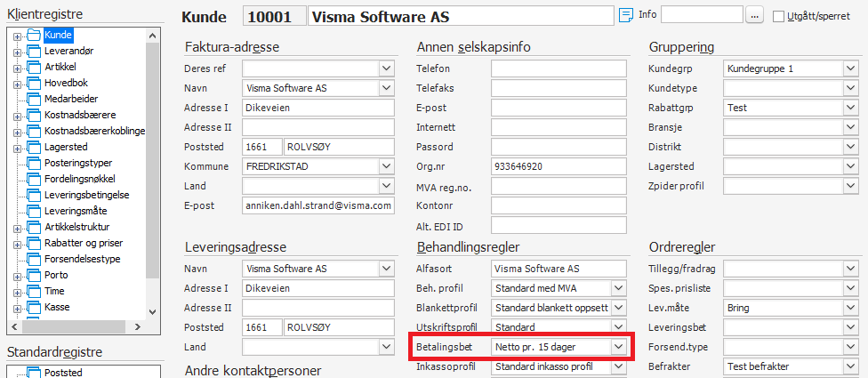Image resolution: width=868 pixels, height=378 pixels.
Task: Select the Kunde folder in Klientregistre tree
Action: point(58,35)
